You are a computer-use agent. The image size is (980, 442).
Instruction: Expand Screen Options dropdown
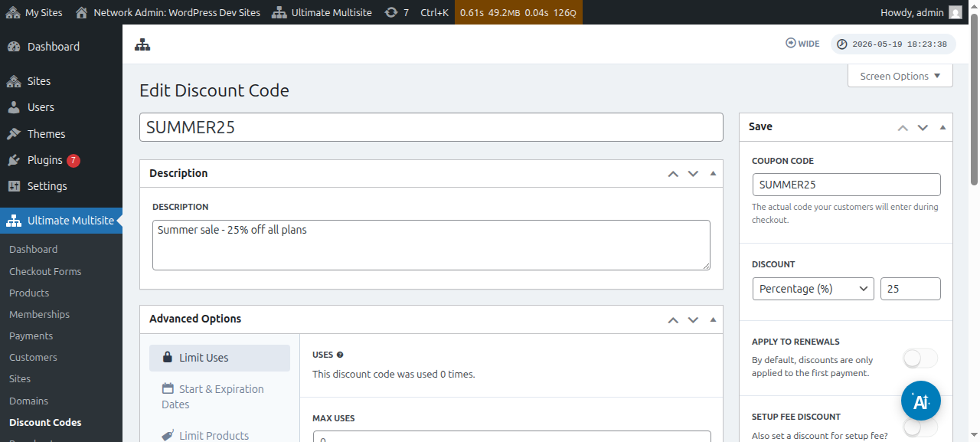point(900,76)
